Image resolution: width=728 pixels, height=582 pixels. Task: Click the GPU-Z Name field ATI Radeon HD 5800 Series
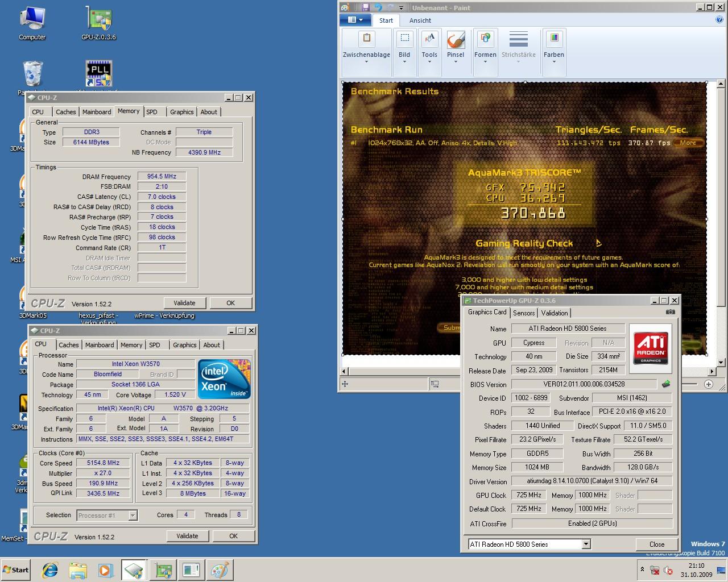point(568,329)
